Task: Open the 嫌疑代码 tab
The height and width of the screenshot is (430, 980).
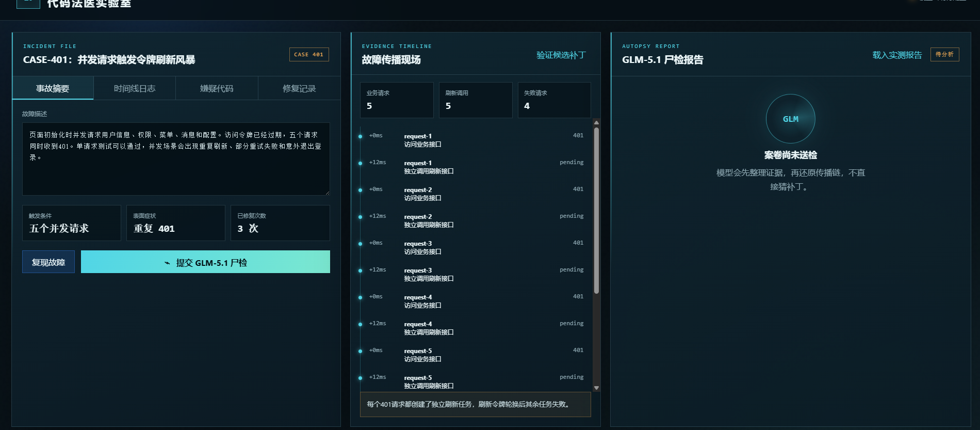Action: 217,88
